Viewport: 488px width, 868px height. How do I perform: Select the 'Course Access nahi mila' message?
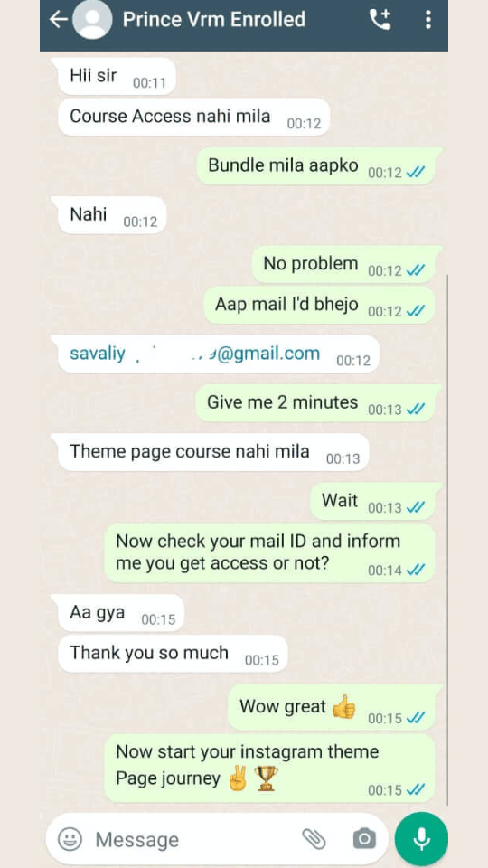[193, 117]
